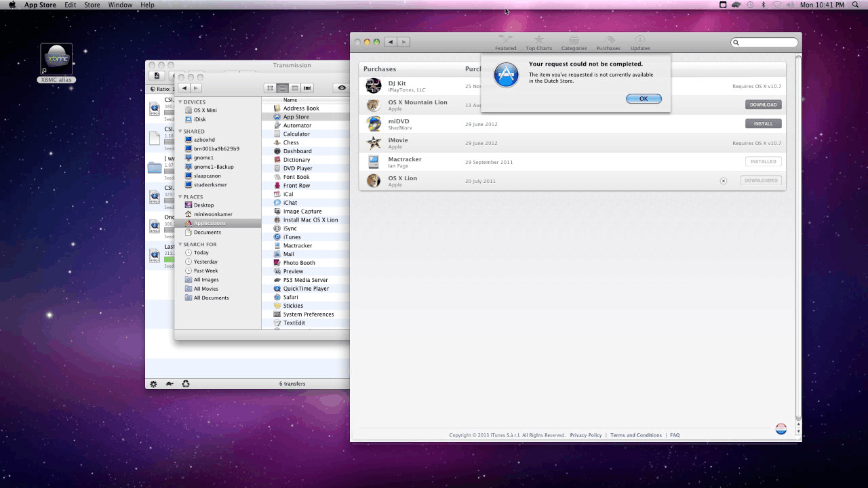Open the Window menu
Screen dimensions: 868x488
121,5
